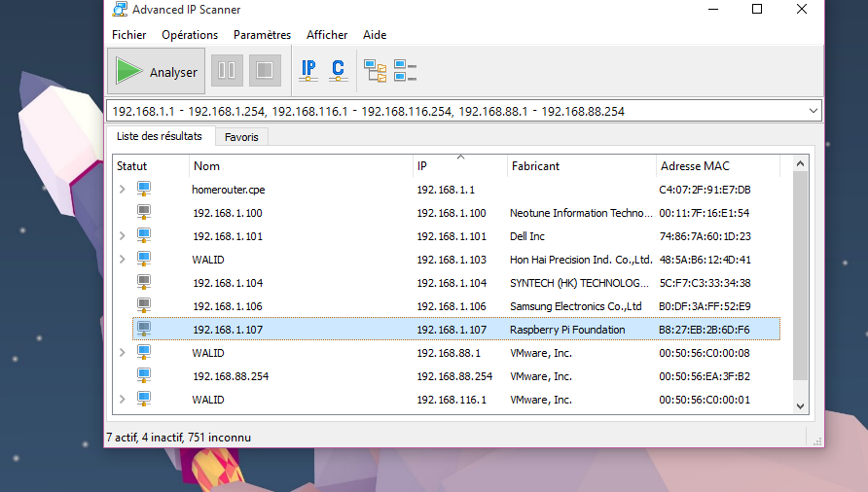Click the computer icon for WALID 192.168.88.1
The height and width of the screenshot is (492, 868).
coord(144,352)
